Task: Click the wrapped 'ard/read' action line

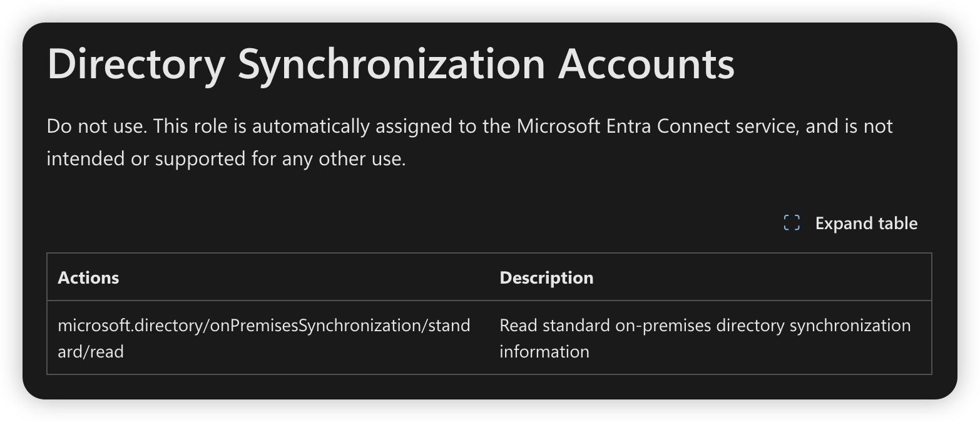Action: click(x=91, y=352)
